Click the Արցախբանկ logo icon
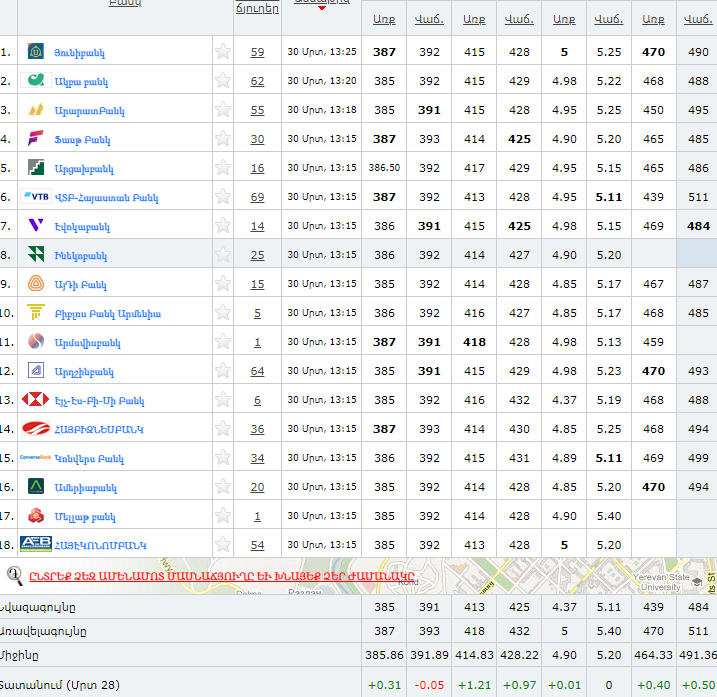Image resolution: width=717 pixels, height=697 pixels. coord(36,167)
